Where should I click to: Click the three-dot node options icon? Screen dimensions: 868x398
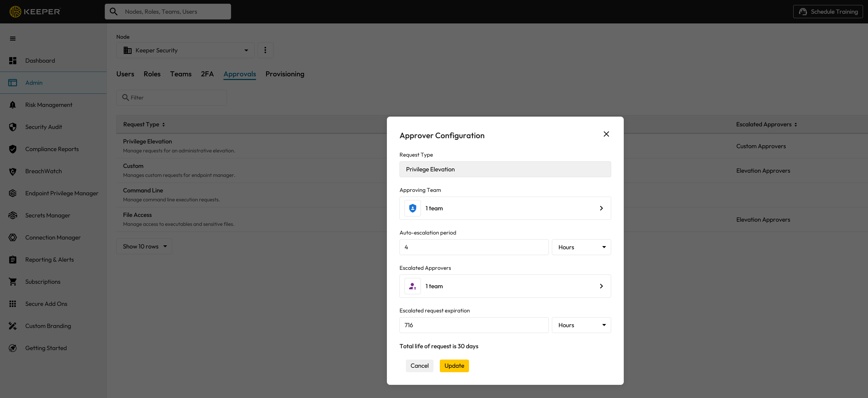[265, 50]
